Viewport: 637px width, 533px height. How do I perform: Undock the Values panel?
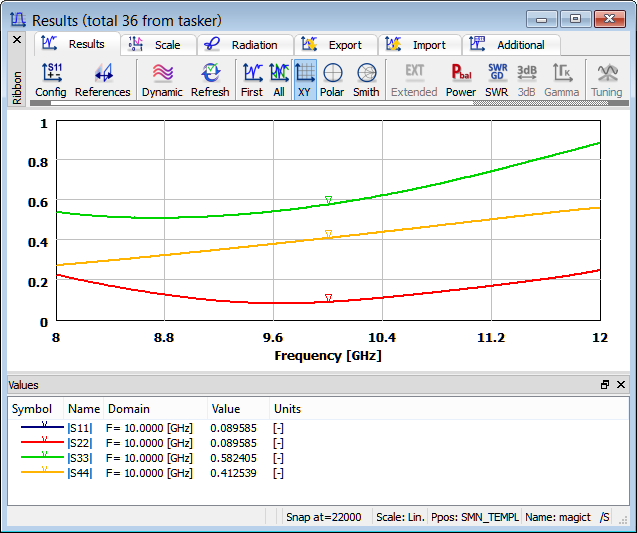pos(605,385)
